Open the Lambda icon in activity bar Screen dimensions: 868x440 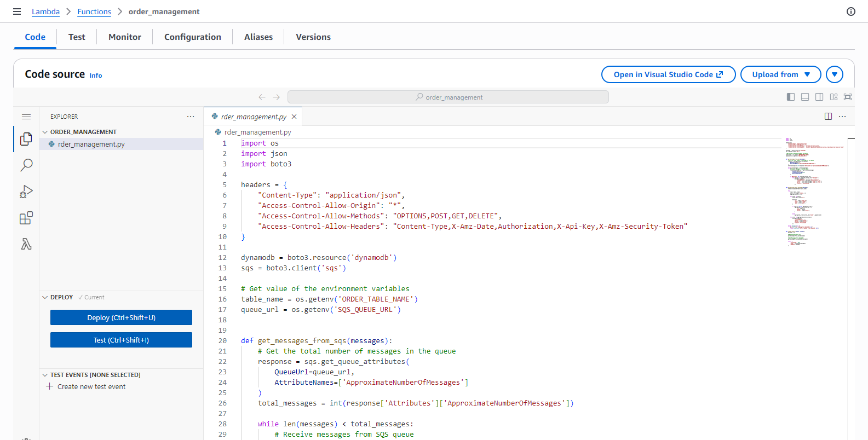26,244
